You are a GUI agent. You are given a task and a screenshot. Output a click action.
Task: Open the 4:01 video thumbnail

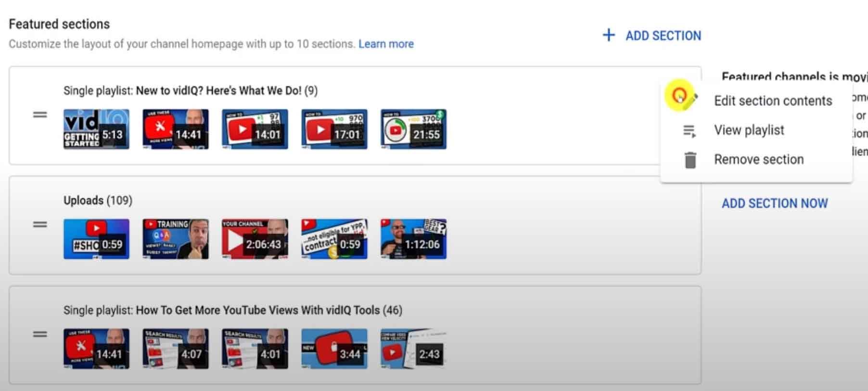click(255, 349)
